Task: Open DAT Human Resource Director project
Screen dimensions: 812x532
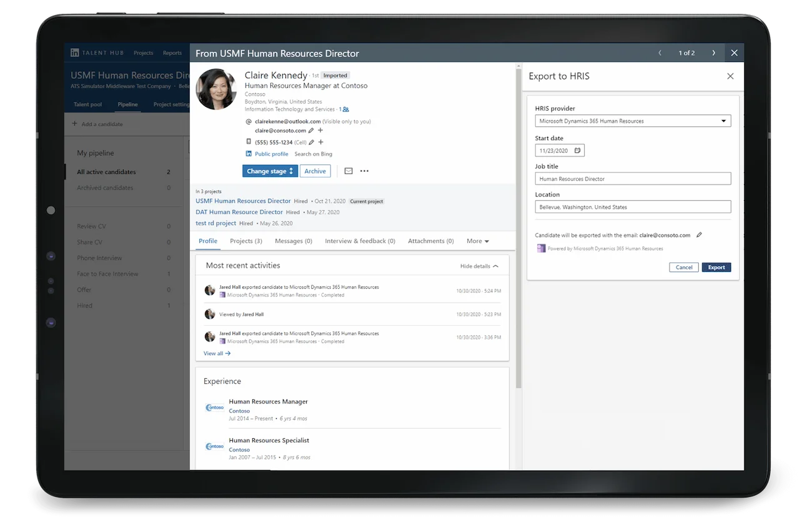Action: pyautogui.click(x=239, y=213)
